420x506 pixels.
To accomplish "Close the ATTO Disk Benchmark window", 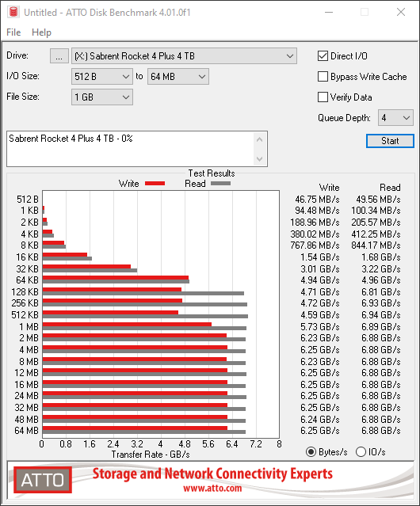I will coord(401,12).
